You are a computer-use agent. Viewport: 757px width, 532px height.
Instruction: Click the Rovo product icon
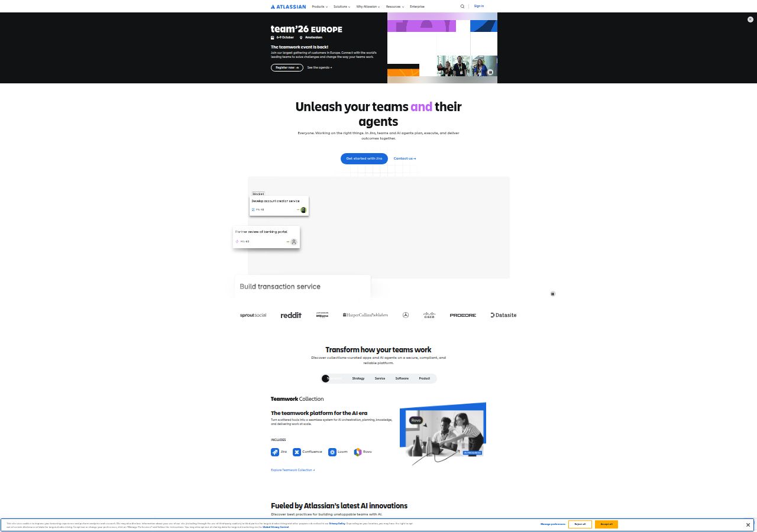[x=358, y=452]
